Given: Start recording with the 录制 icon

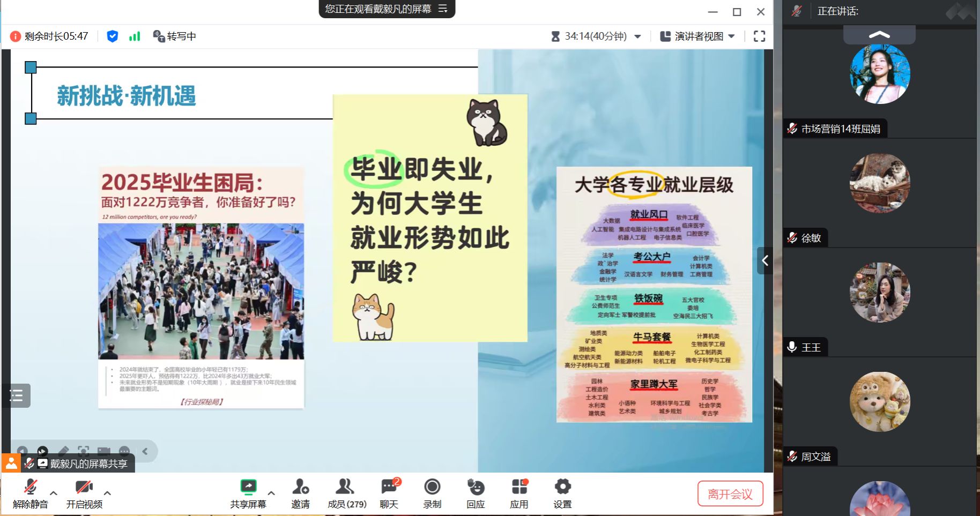Looking at the screenshot, I should click(432, 487).
